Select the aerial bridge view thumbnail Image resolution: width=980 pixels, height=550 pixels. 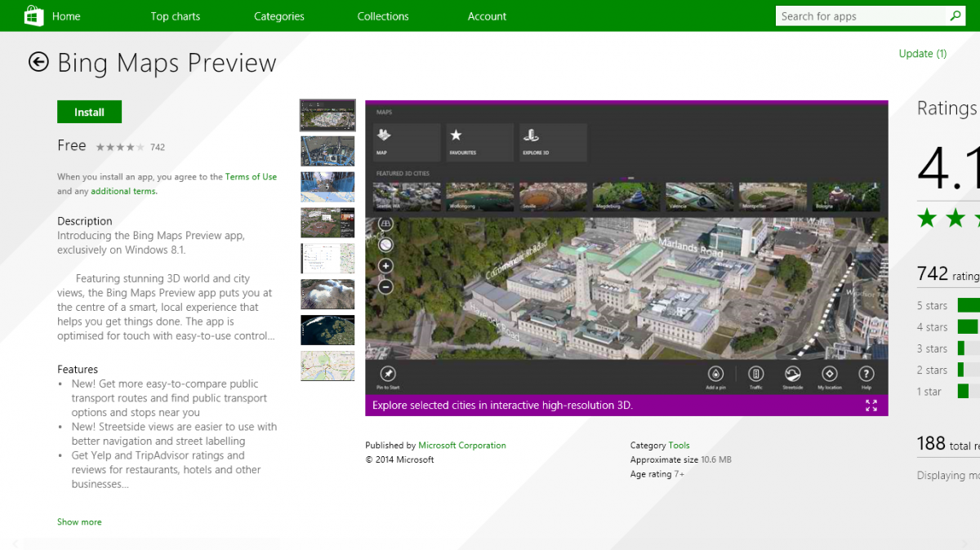point(327,151)
